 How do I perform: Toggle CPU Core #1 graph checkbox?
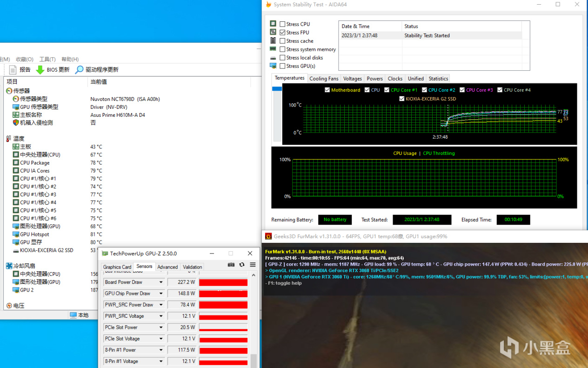click(387, 90)
